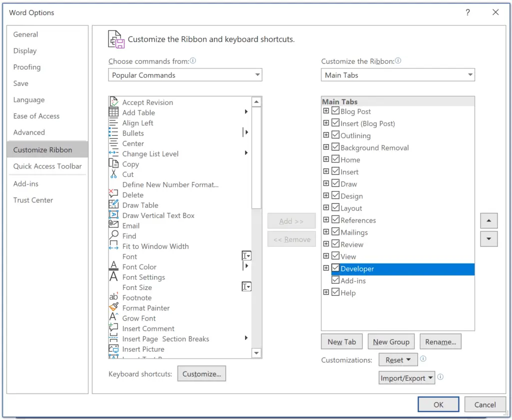Click the Move Up arrow button

488,220
